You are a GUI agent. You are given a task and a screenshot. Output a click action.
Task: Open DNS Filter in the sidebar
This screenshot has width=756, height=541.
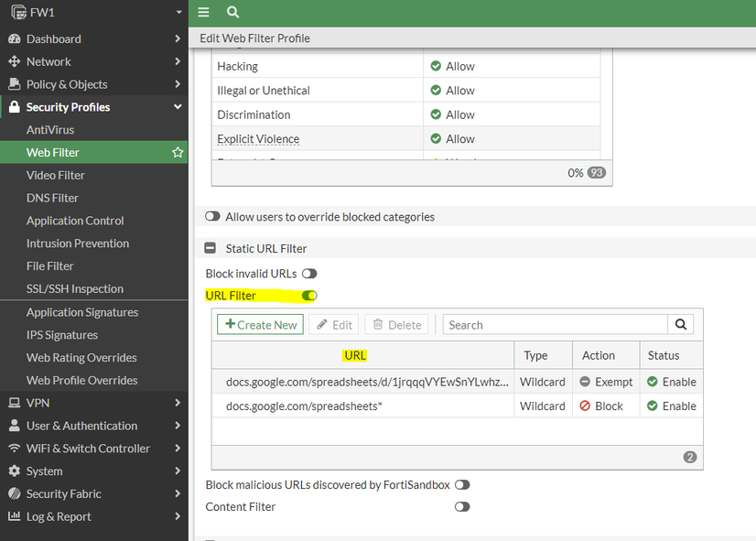tap(52, 198)
